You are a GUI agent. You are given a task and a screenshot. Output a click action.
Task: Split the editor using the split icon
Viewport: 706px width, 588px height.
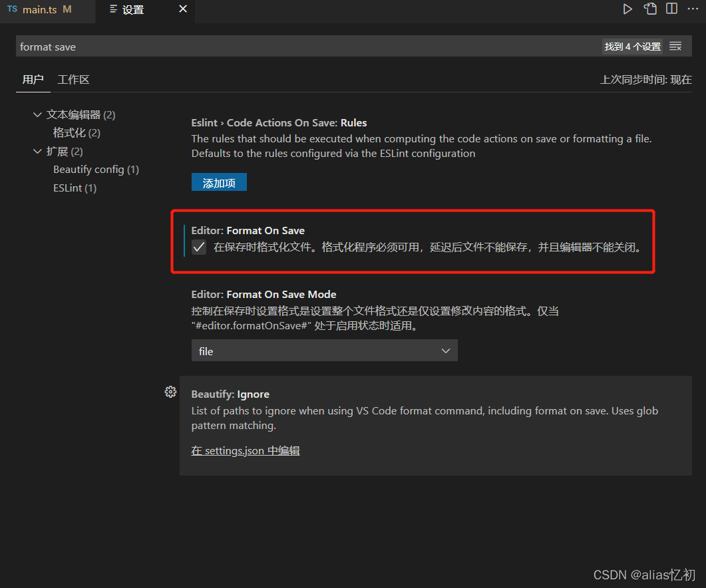pyautogui.click(x=671, y=9)
